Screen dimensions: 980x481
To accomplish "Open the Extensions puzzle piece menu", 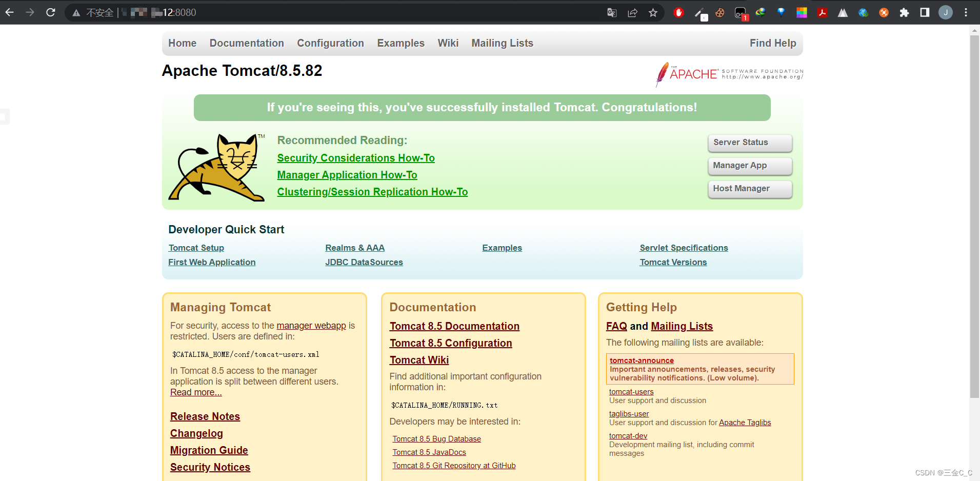I will tap(904, 13).
